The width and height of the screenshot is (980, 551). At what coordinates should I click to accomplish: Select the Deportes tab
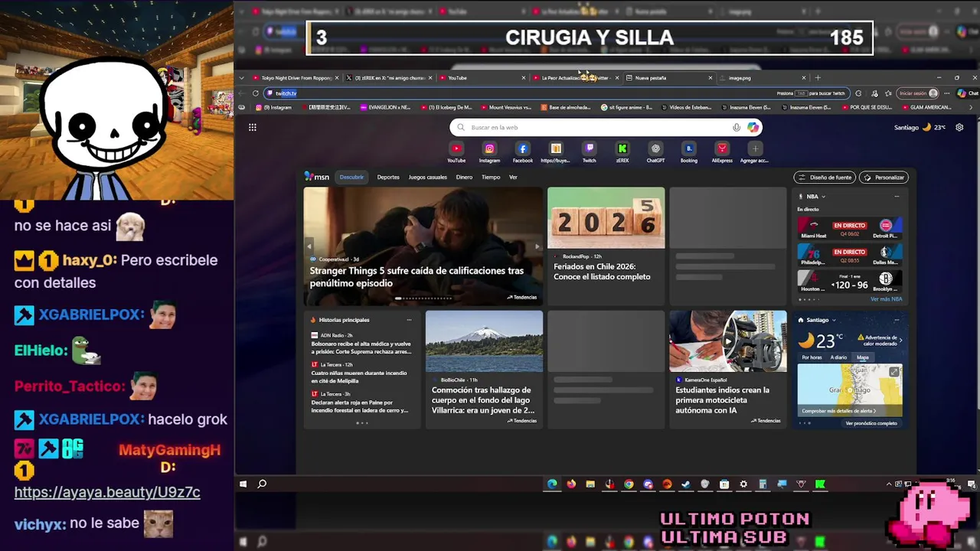tap(388, 177)
